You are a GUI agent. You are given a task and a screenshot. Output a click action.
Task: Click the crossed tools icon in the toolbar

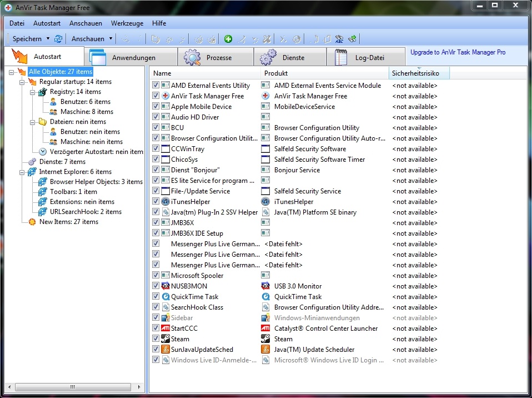pyautogui.click(x=267, y=39)
